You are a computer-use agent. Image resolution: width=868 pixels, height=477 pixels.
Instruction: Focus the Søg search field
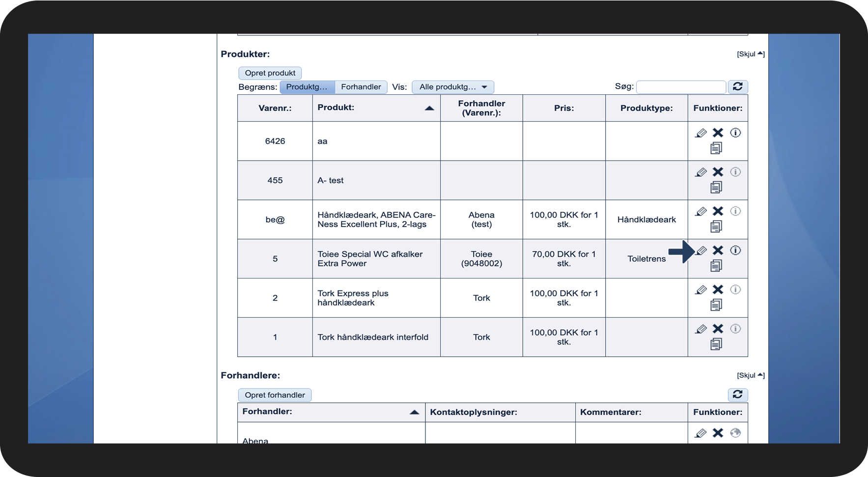coord(681,87)
